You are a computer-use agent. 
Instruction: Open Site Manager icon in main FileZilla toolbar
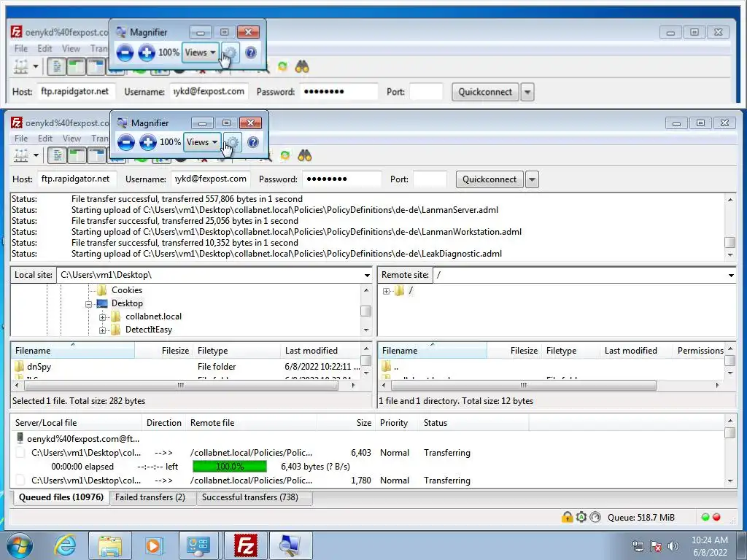(x=20, y=156)
